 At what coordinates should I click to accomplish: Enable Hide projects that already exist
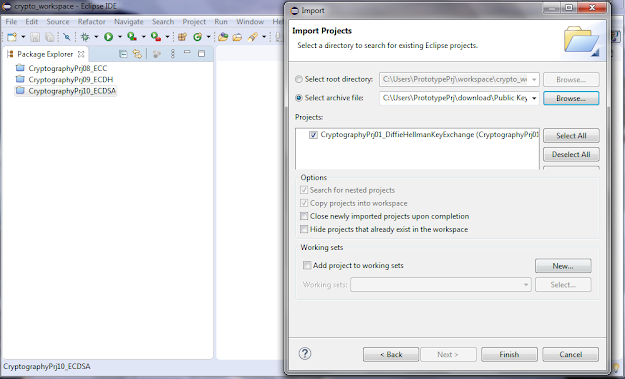[x=304, y=229]
